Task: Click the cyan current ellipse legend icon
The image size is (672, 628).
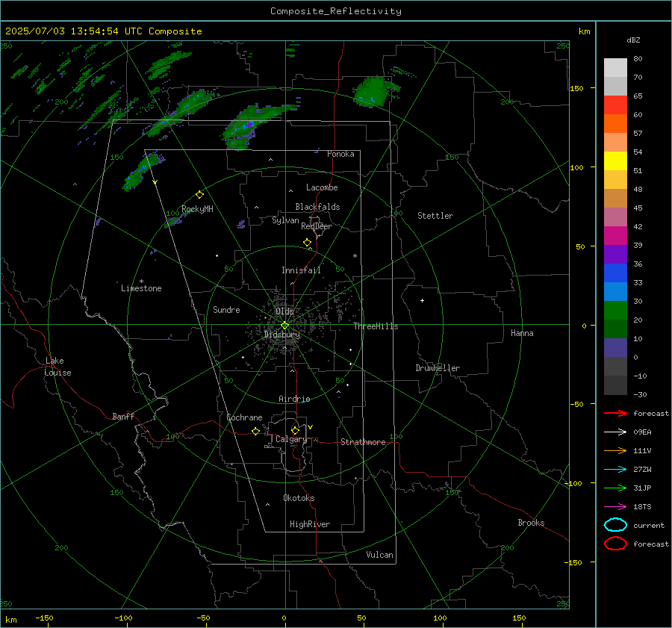Action: (x=615, y=525)
